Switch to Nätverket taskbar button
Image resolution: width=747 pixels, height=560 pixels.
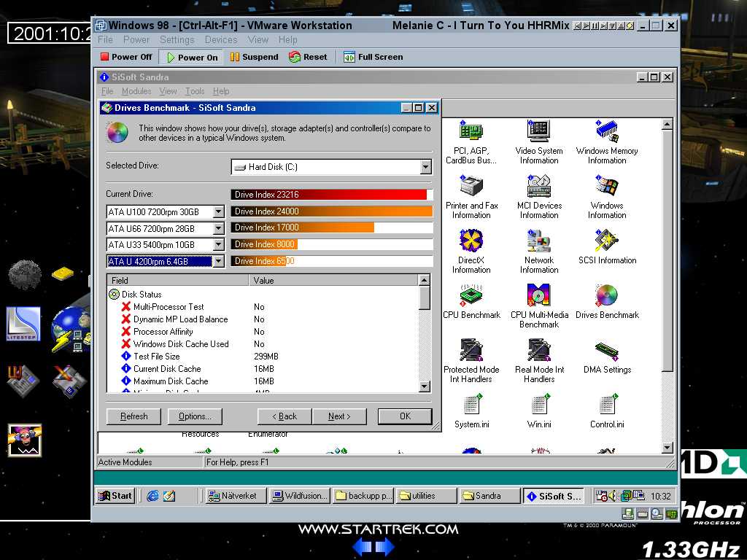click(x=234, y=496)
